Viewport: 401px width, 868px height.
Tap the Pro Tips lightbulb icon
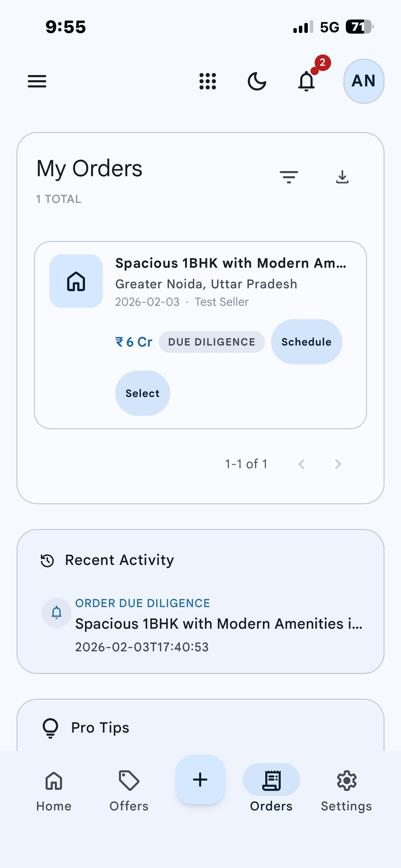50,727
